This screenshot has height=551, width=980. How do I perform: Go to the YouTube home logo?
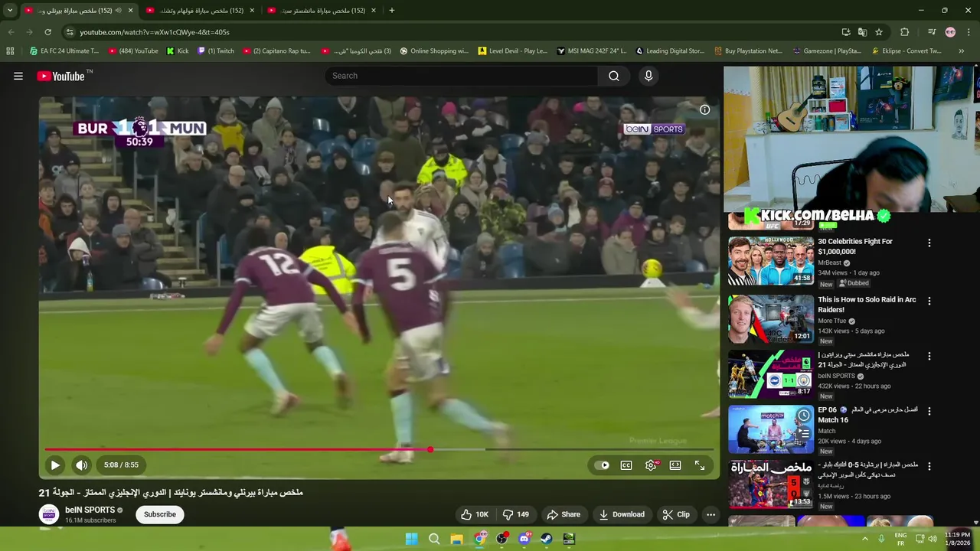[60, 76]
